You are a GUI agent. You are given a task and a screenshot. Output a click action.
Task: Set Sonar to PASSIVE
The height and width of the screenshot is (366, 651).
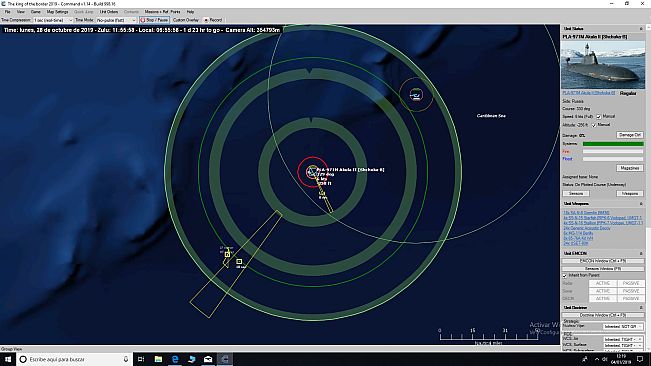[x=631, y=291]
